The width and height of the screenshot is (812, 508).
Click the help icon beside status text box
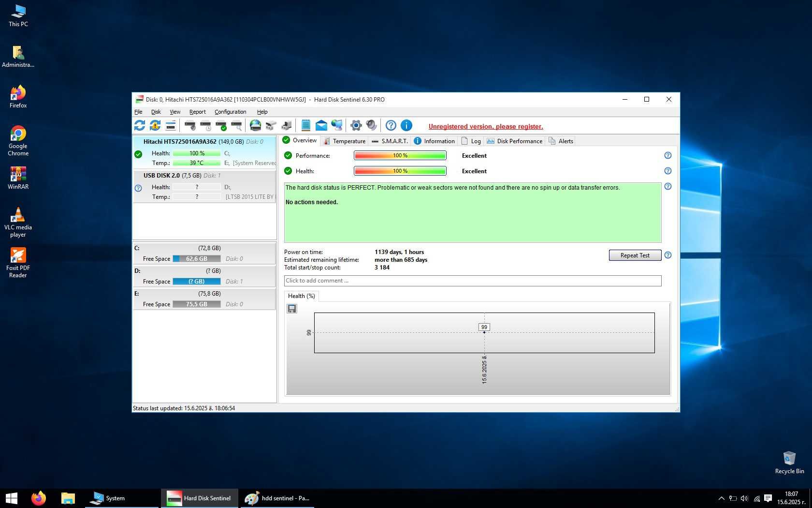(668, 186)
